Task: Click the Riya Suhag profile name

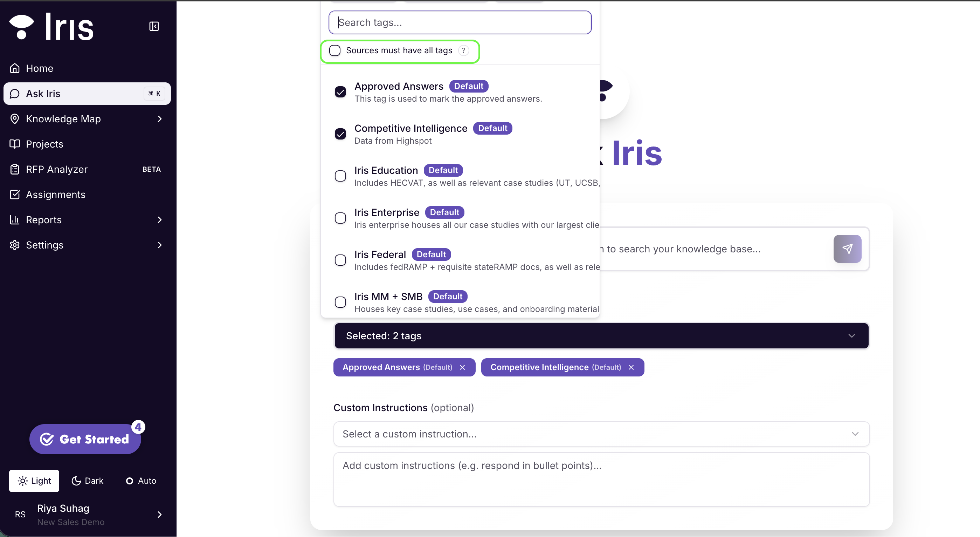Action: click(63, 509)
